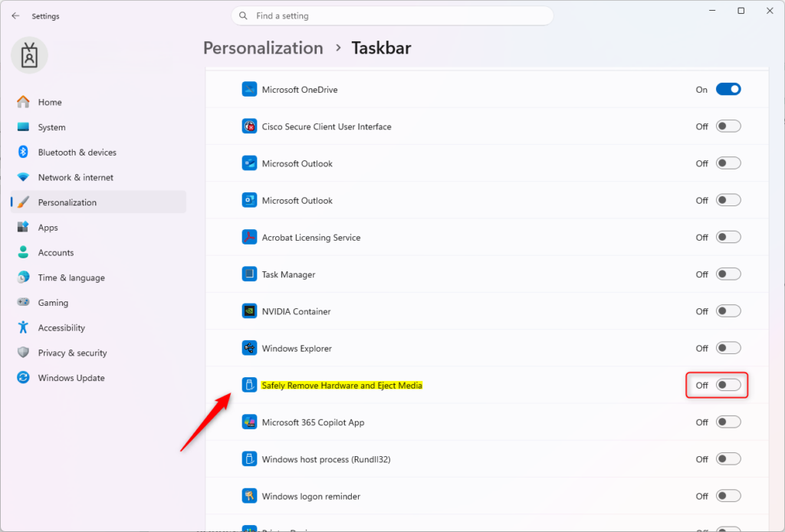Image resolution: width=785 pixels, height=532 pixels.
Task: Click the Acrobat Licensing Service icon
Action: click(249, 237)
